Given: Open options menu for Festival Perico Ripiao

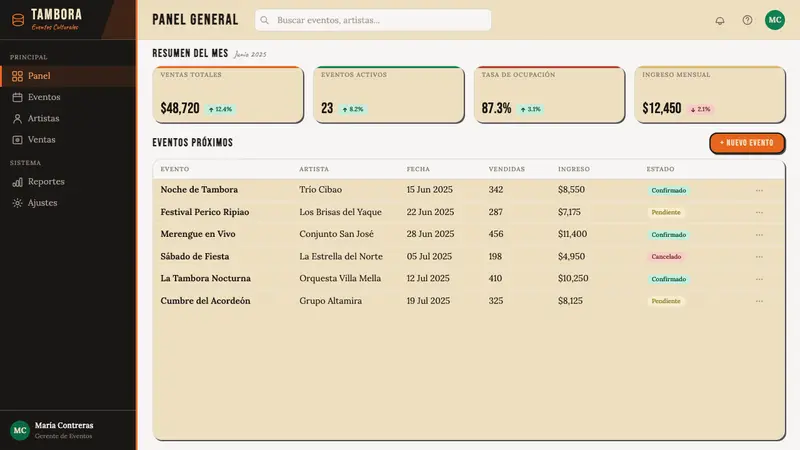Looking at the screenshot, I should pyautogui.click(x=759, y=212).
